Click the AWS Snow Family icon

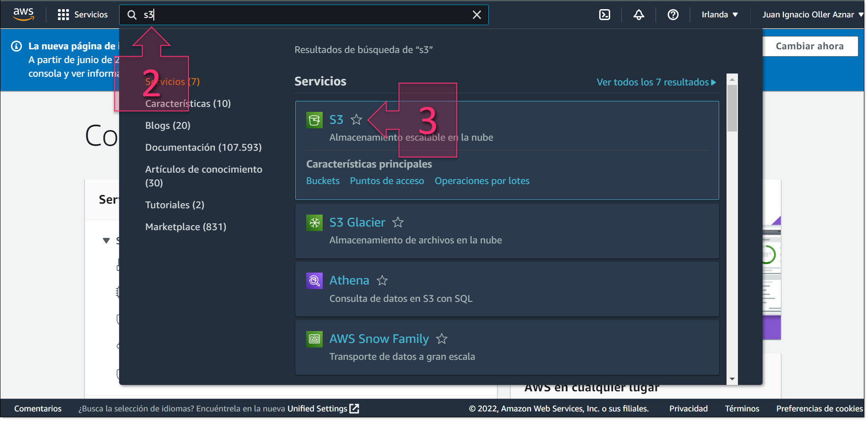(314, 339)
